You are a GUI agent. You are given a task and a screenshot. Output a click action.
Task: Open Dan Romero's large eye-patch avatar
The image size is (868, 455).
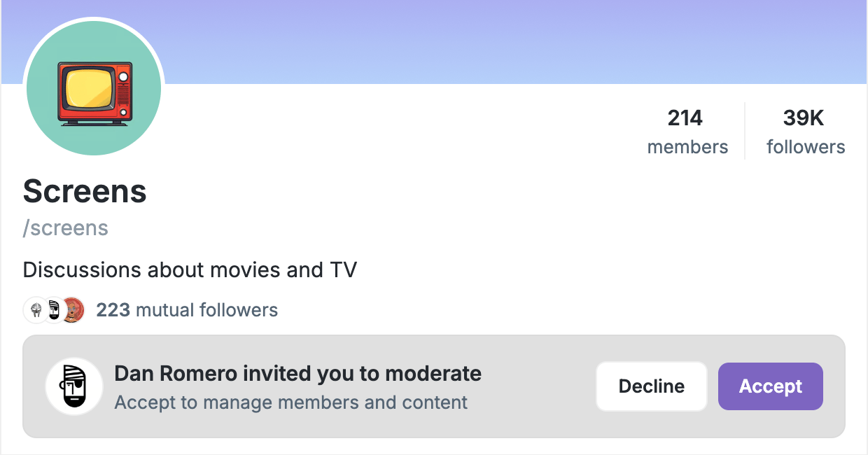pyautogui.click(x=74, y=386)
